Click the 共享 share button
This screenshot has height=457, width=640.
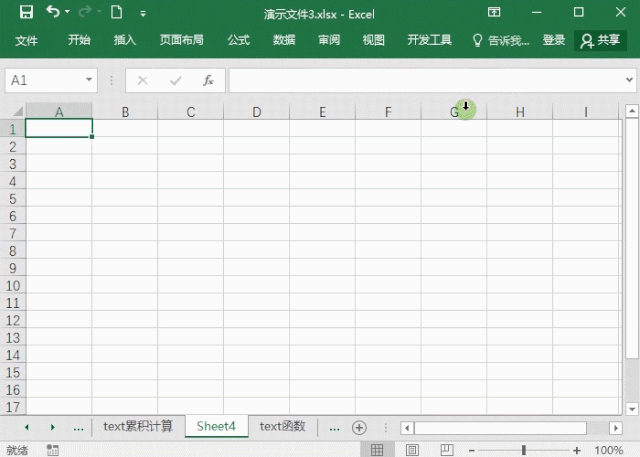click(600, 40)
